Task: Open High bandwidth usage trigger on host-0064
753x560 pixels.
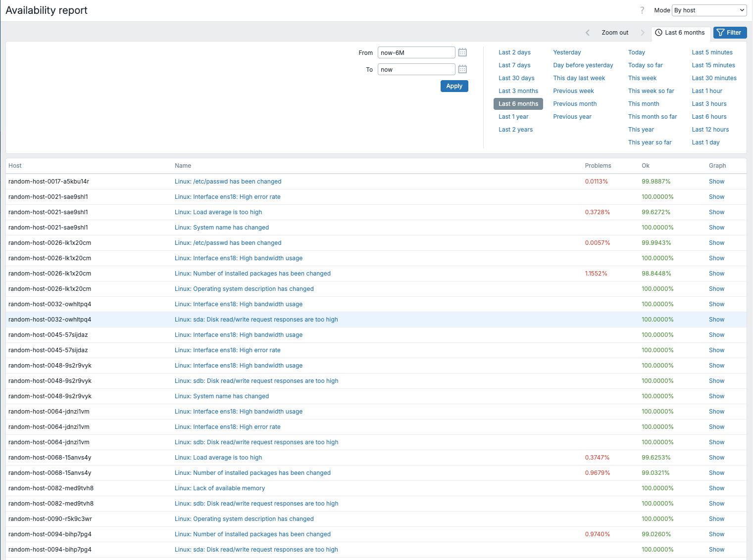Action: coord(239,412)
